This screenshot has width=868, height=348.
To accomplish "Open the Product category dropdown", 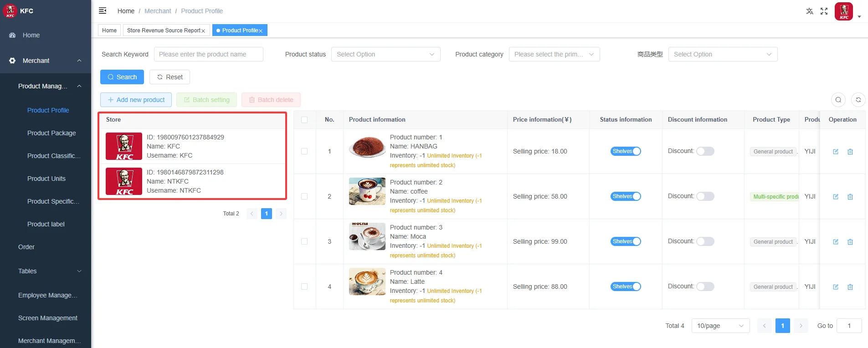I will [x=555, y=54].
